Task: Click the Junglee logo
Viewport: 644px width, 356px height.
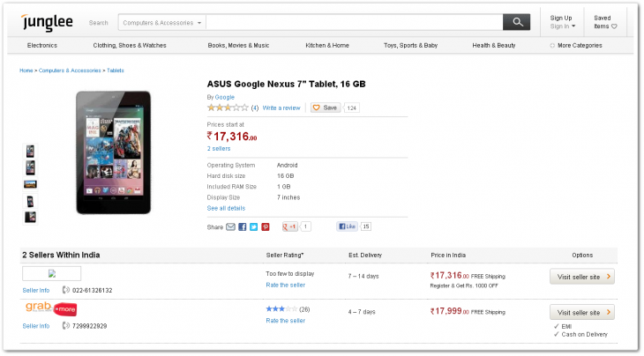Action: tap(49, 20)
